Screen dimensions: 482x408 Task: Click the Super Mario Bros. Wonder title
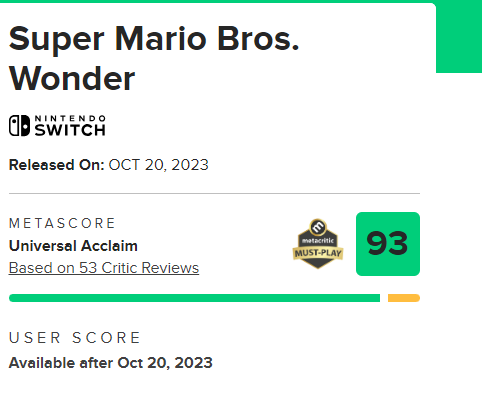click(154, 59)
